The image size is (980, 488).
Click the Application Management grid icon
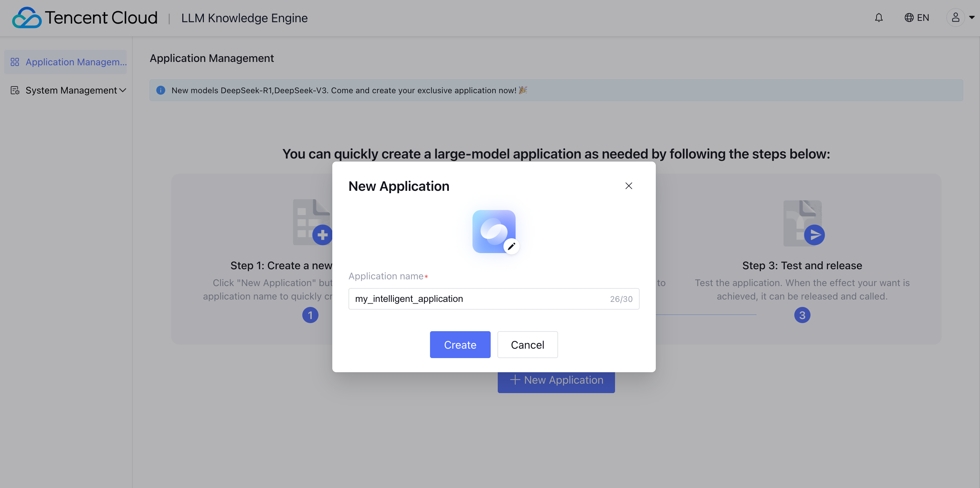(15, 62)
